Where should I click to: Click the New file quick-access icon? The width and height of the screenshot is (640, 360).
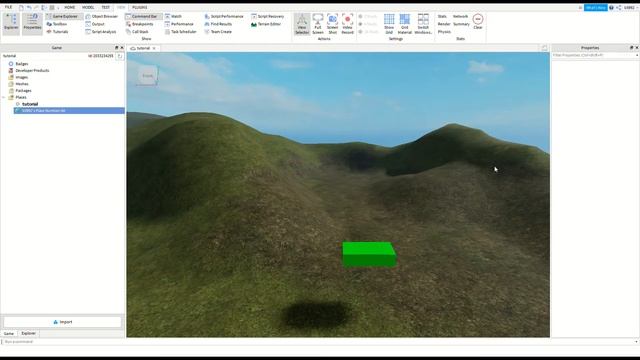(x=21, y=7)
